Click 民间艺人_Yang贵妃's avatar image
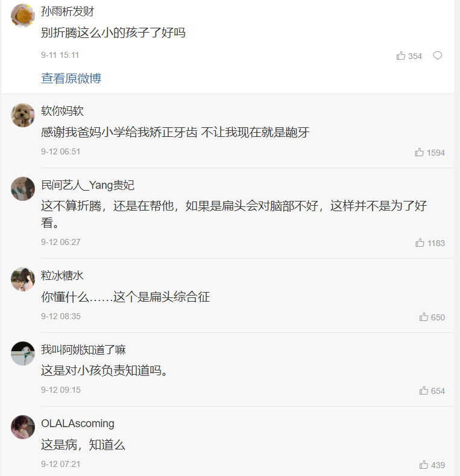This screenshot has height=476, width=460. click(x=23, y=189)
